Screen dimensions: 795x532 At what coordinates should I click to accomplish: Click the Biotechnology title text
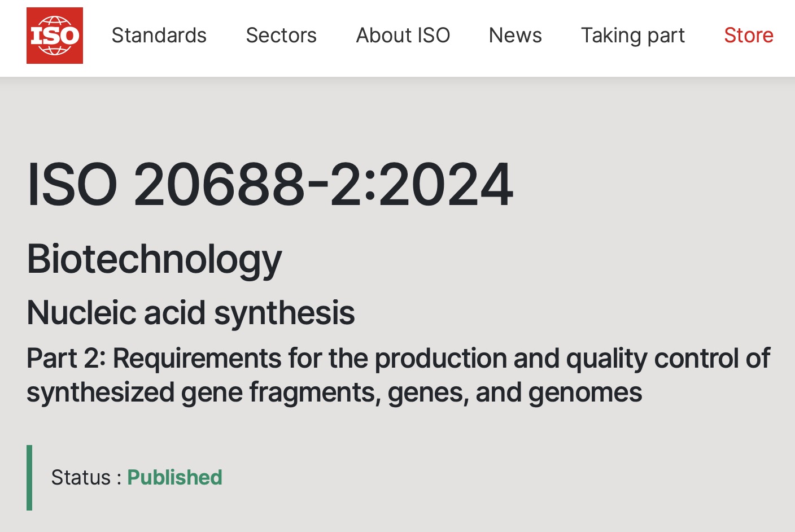click(154, 259)
